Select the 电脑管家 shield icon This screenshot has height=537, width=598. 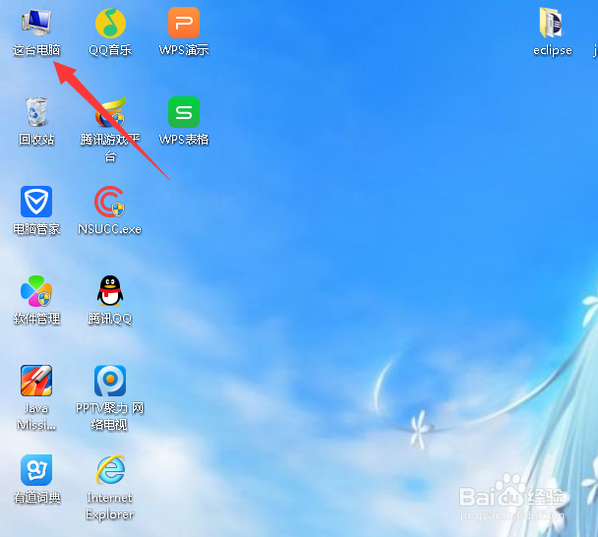coord(36,201)
